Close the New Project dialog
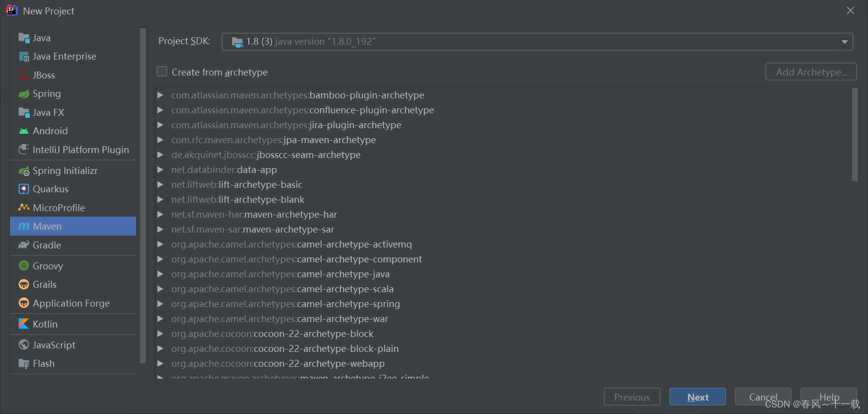The height and width of the screenshot is (414, 868). (x=851, y=10)
